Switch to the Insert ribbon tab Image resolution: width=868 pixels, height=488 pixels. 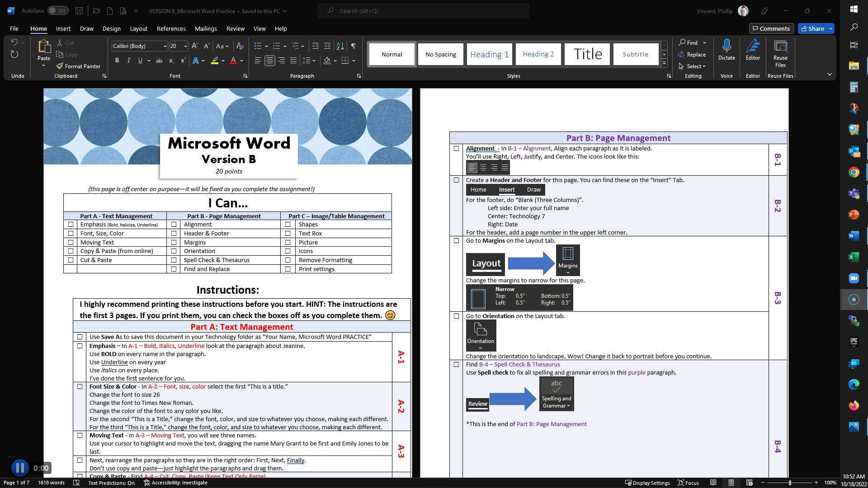(x=63, y=28)
